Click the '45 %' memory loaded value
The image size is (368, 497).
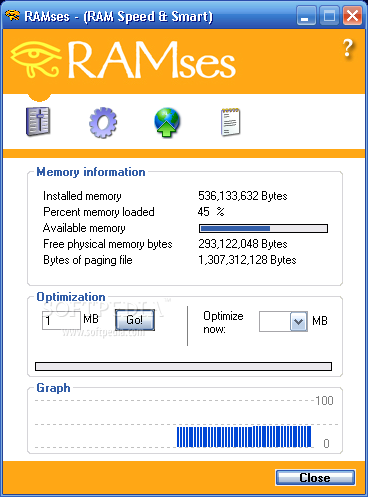[211, 212]
